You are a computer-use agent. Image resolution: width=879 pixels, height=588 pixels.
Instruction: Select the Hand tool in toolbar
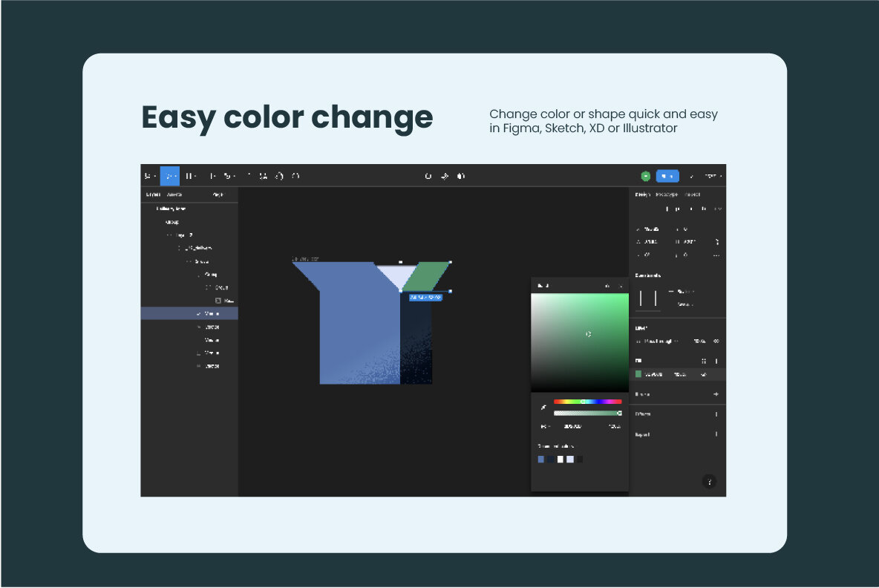(x=279, y=176)
